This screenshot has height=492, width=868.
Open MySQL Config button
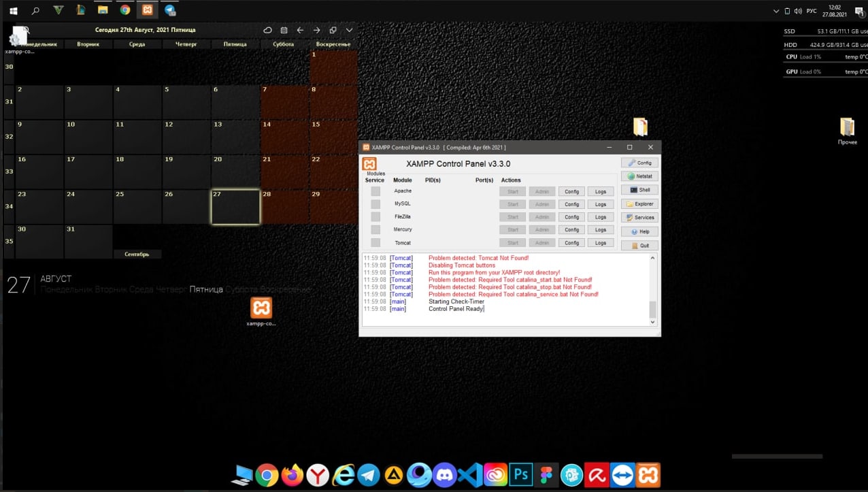[571, 204]
